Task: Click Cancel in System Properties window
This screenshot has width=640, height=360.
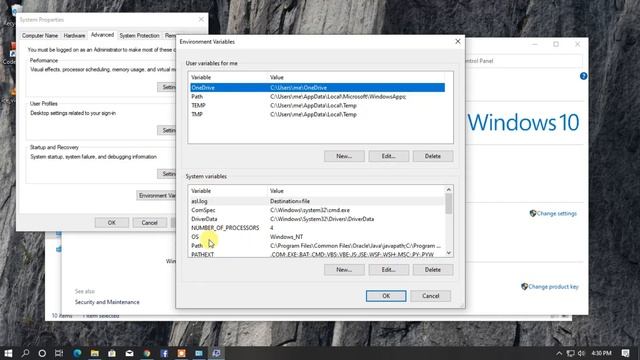Action: pyautogui.click(x=149, y=222)
